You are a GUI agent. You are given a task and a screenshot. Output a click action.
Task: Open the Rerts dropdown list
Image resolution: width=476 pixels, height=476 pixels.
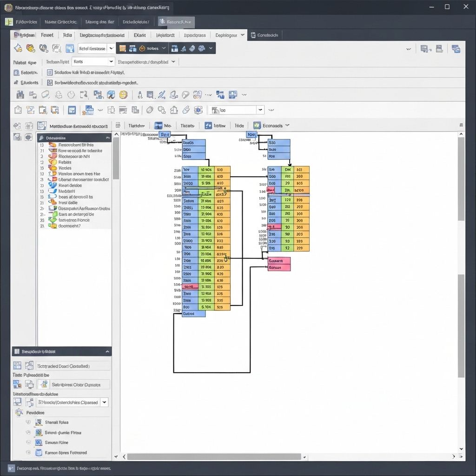click(93, 61)
